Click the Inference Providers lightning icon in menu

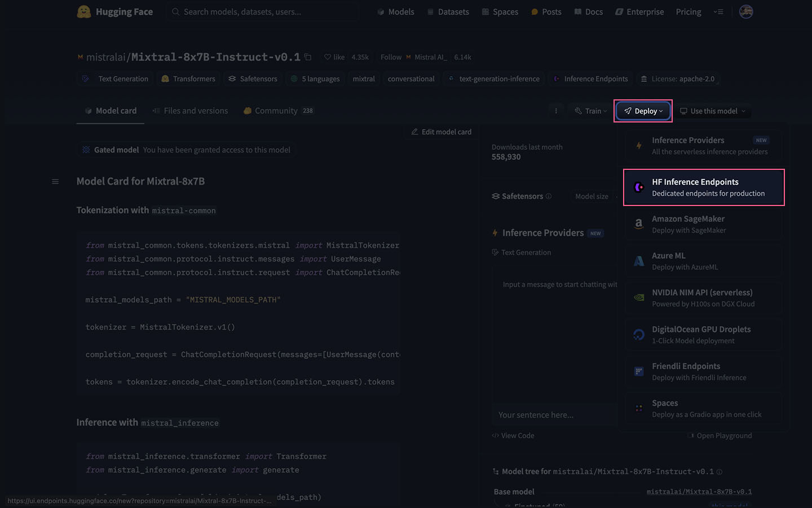(x=639, y=146)
